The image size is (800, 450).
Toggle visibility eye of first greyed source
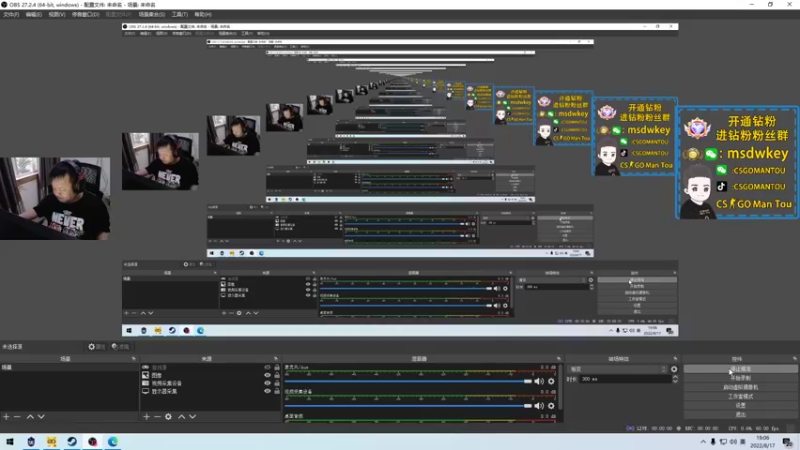[267, 367]
